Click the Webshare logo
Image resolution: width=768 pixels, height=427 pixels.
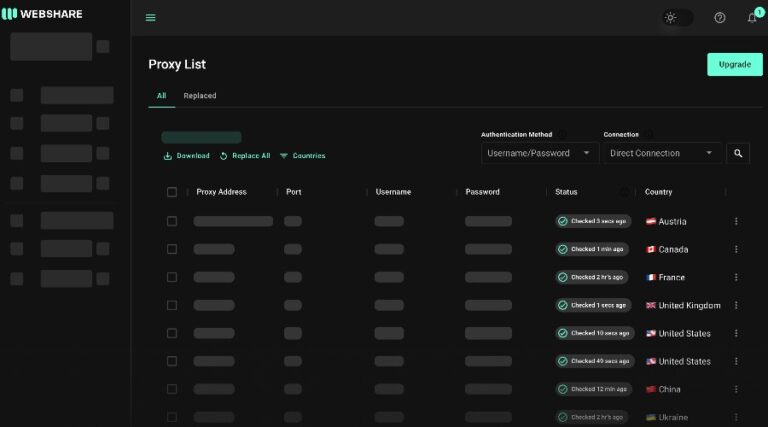(42, 14)
